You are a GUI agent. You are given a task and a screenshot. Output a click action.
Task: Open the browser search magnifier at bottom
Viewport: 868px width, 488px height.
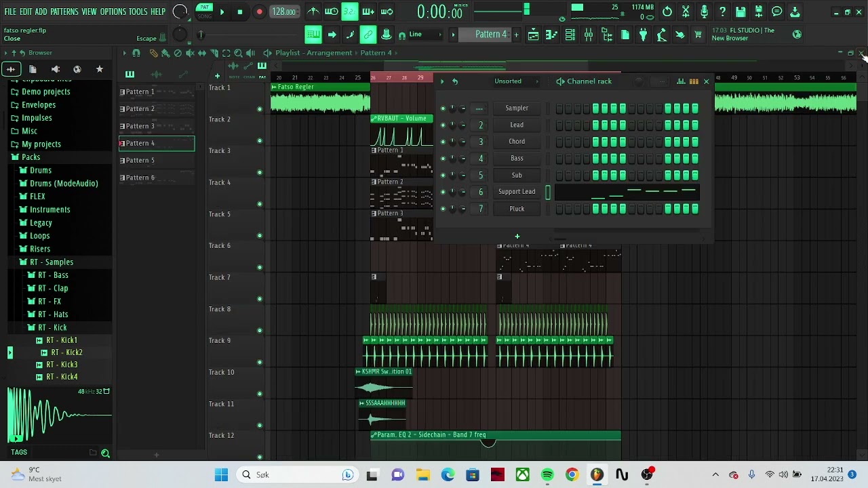(x=105, y=453)
